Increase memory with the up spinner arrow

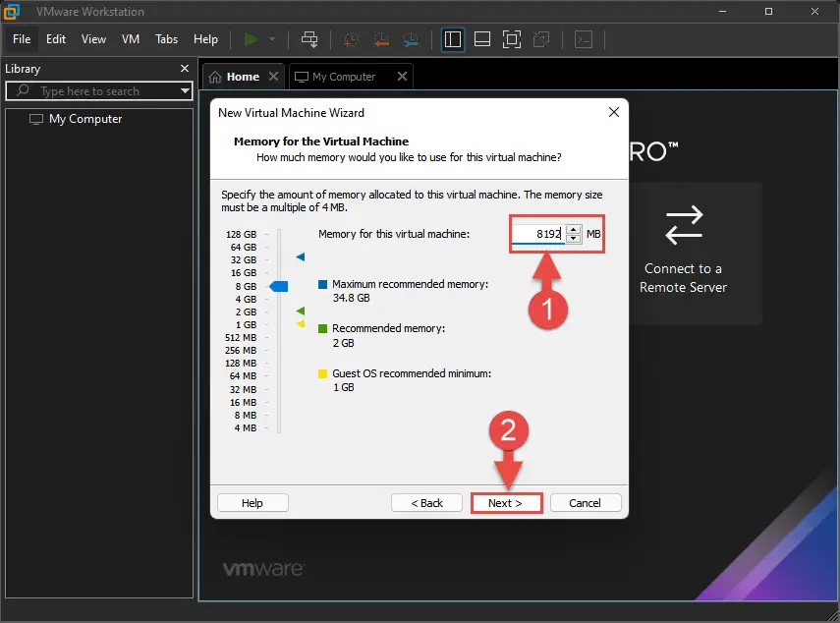[x=573, y=229]
